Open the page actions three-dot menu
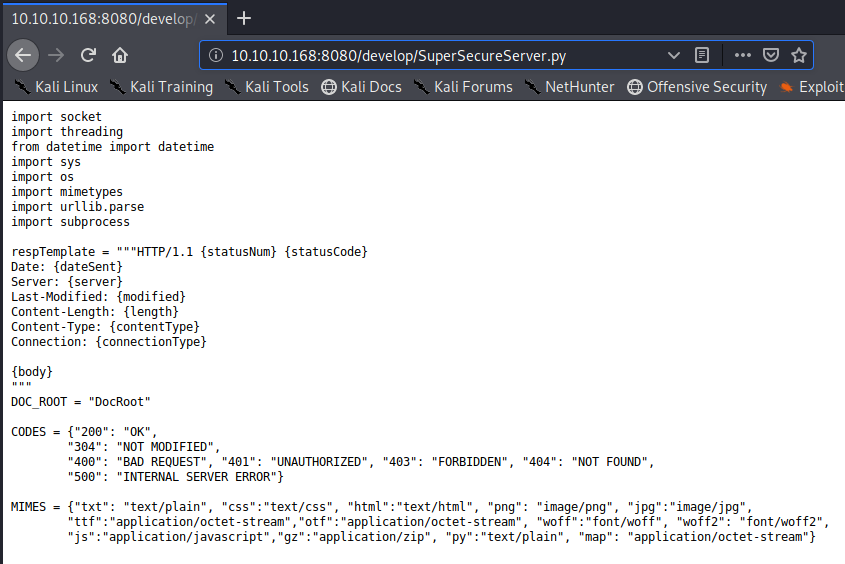Image resolution: width=845 pixels, height=564 pixels. coord(743,55)
